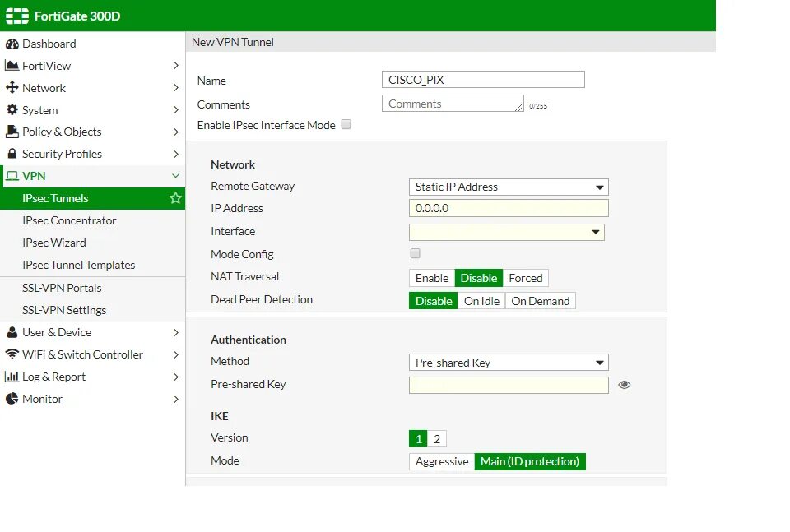This screenshot has width=790, height=532.
Task: Expand Security Profiles chevron
Action: (x=176, y=154)
